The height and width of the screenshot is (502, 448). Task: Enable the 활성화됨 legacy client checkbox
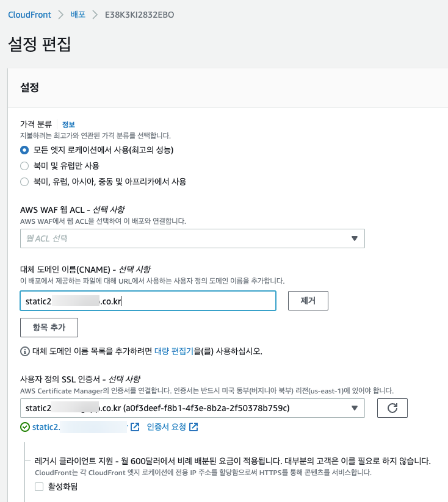(x=39, y=487)
